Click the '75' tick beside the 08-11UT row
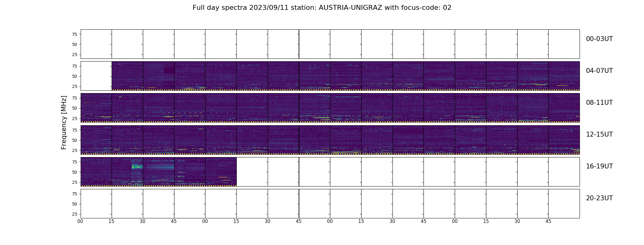The height and width of the screenshot is (245, 644). coord(75,98)
